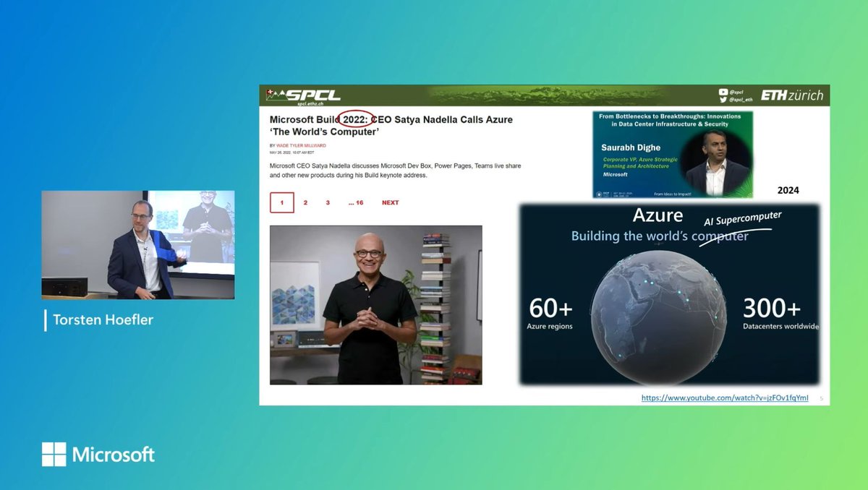Click the SPCL logo in slide header
Viewport: 868px width, 490px height.
click(304, 95)
